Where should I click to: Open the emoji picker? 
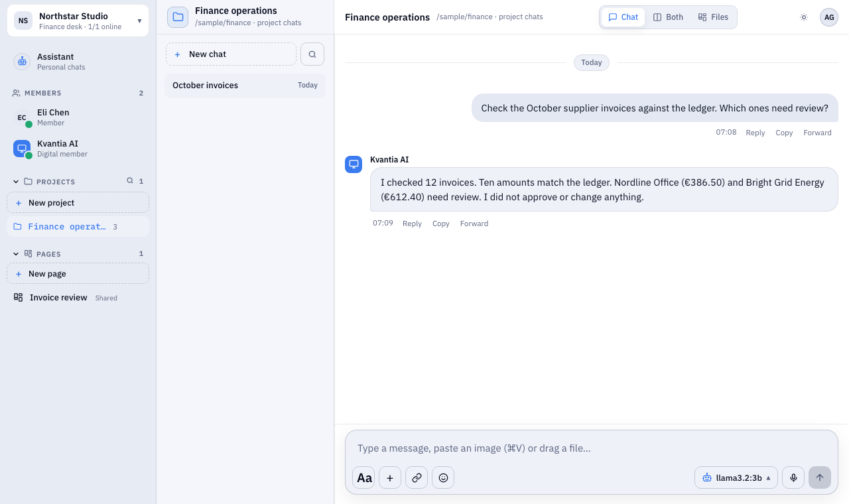443,477
